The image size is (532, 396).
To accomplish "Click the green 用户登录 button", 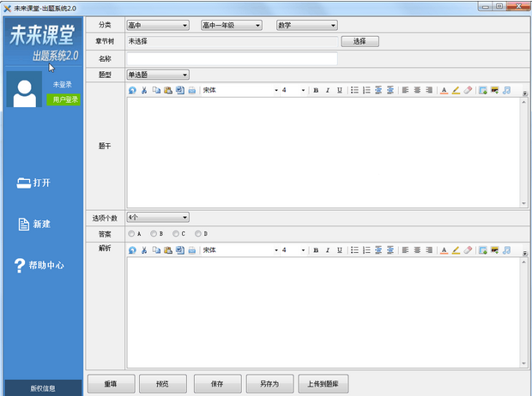I will click(63, 99).
